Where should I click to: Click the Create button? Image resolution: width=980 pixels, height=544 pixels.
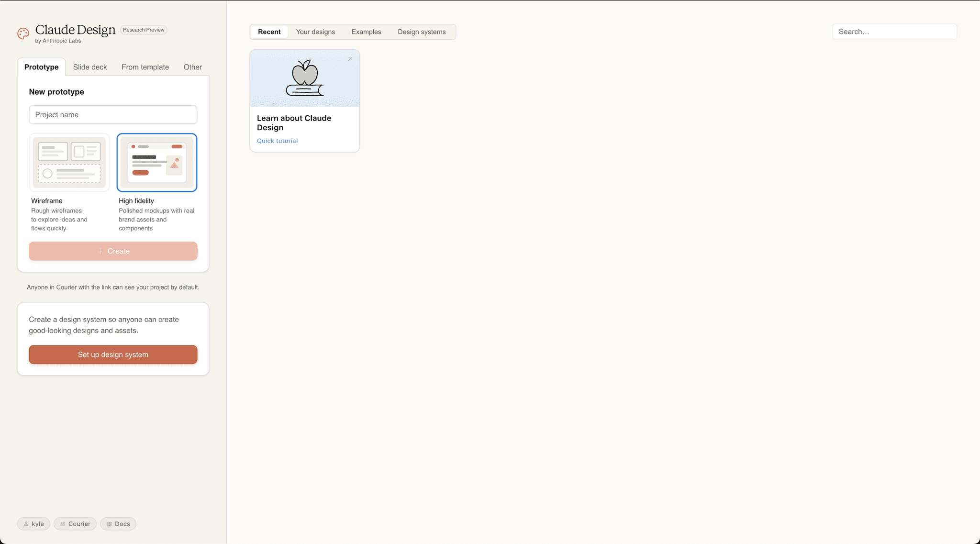[x=113, y=251]
